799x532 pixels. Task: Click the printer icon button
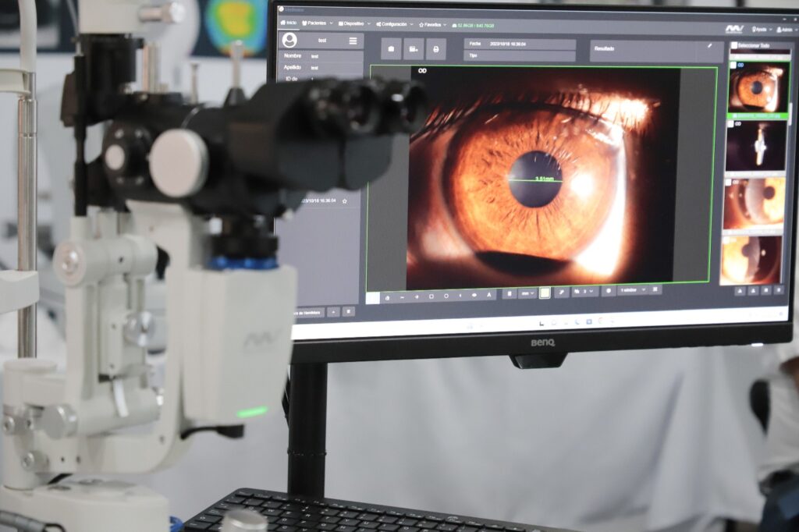tap(435, 48)
